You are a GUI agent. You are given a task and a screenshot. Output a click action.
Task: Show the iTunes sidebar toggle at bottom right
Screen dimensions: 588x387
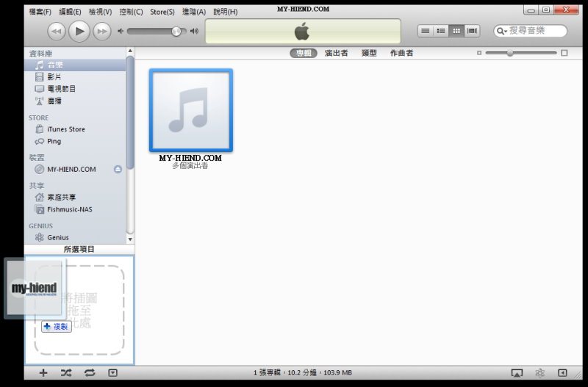[562, 373]
